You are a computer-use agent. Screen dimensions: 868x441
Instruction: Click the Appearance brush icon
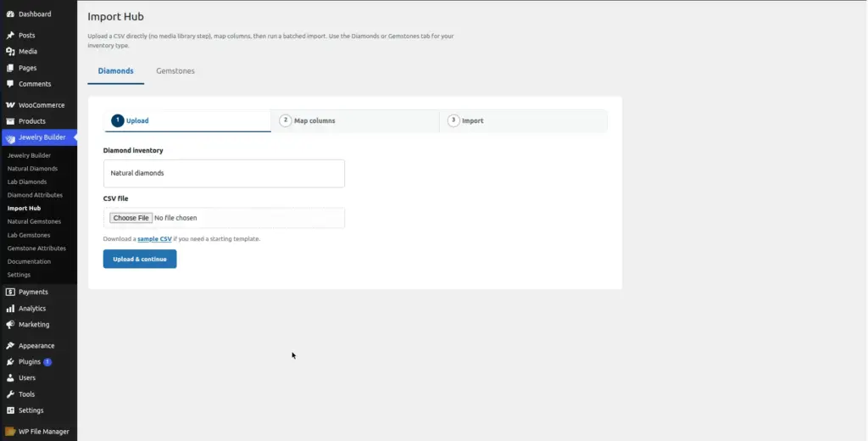[10, 345]
